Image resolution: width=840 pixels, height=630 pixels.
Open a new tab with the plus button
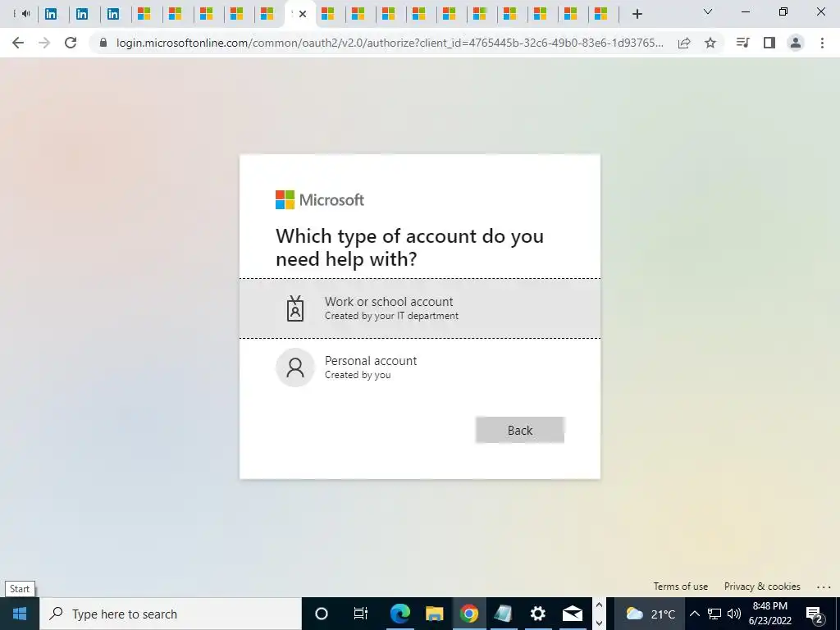point(637,14)
